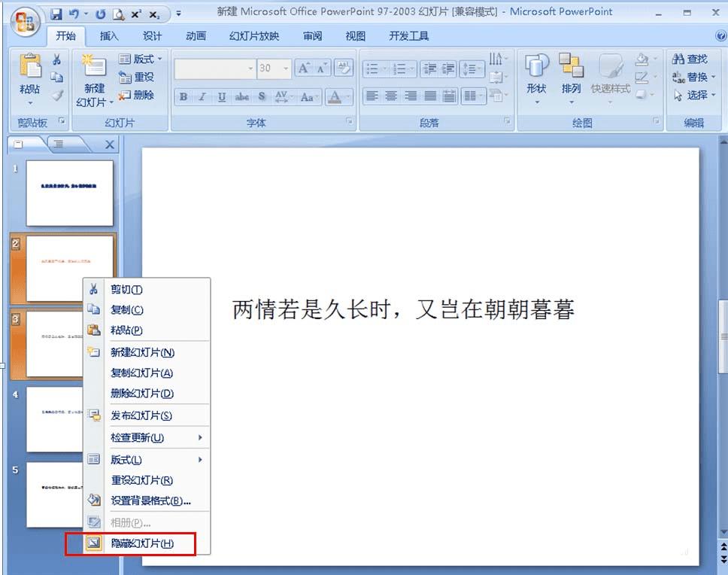This screenshot has height=575, width=728.
Task: Justify the paragraph text
Action: pos(430,96)
